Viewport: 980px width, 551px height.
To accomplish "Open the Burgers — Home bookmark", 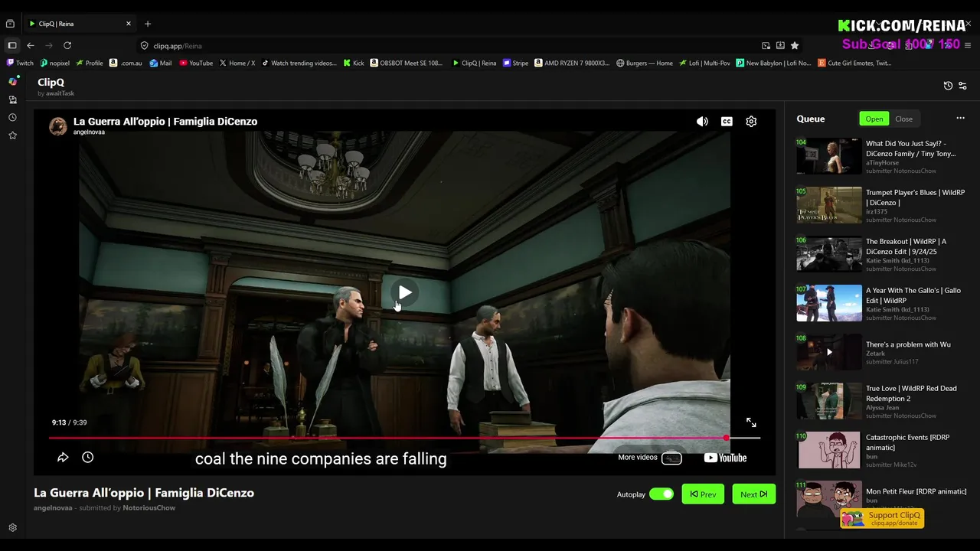I will tap(645, 64).
